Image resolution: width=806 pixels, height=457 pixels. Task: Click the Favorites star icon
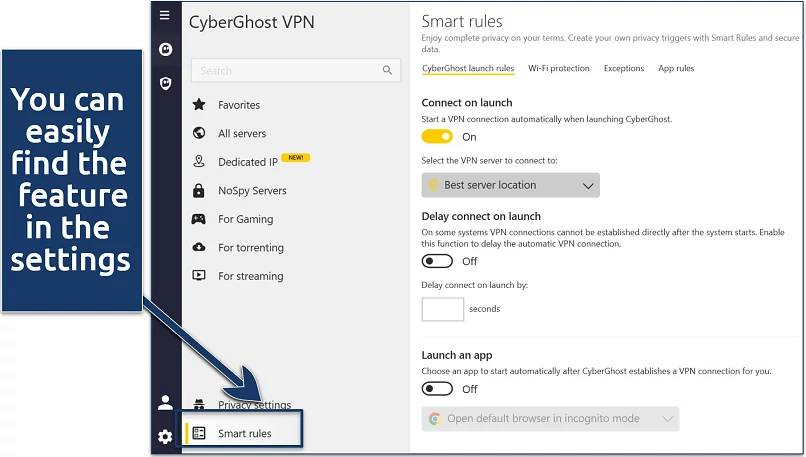coord(199,105)
